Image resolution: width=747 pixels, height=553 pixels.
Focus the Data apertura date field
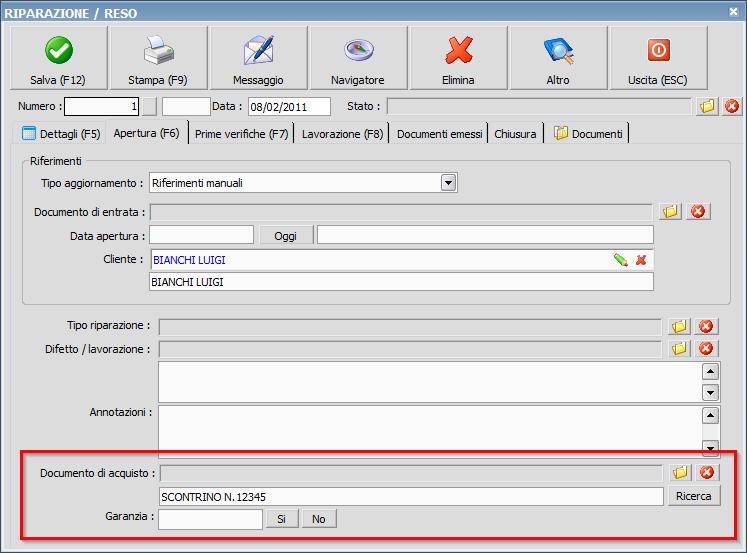pyautogui.click(x=202, y=235)
